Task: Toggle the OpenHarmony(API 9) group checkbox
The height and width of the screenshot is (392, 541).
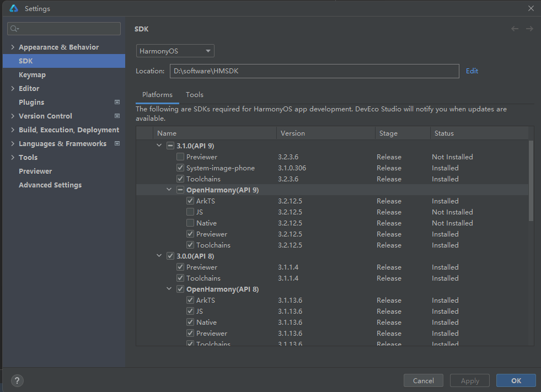Action: (180, 190)
